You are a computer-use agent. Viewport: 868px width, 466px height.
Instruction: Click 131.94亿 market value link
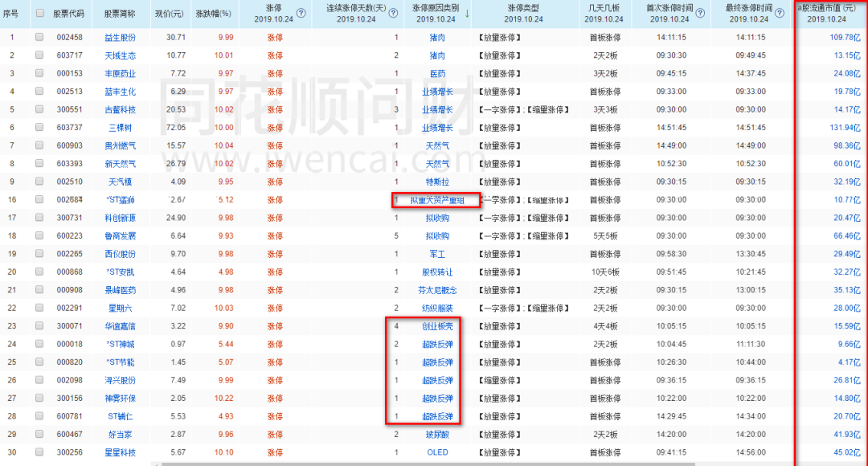(845, 127)
